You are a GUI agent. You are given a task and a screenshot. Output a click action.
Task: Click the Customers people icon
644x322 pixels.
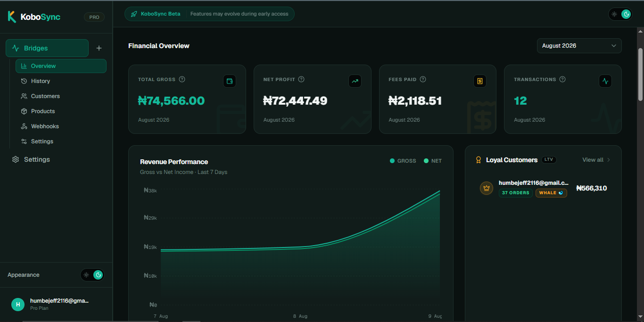tap(24, 96)
